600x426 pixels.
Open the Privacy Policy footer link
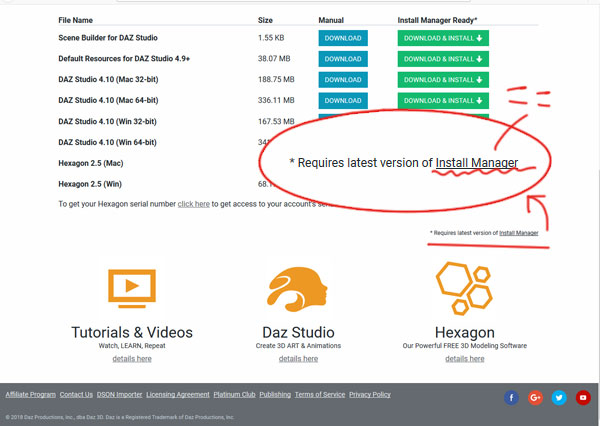(370, 395)
